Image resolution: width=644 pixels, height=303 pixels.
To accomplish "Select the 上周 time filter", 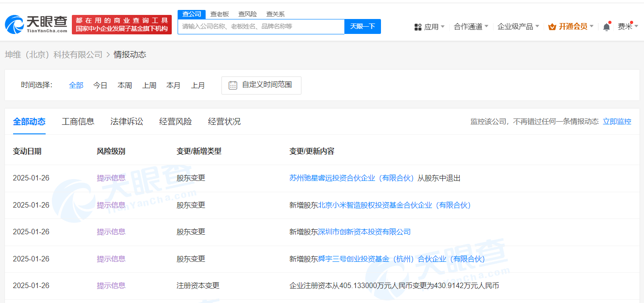I will click(x=149, y=85).
